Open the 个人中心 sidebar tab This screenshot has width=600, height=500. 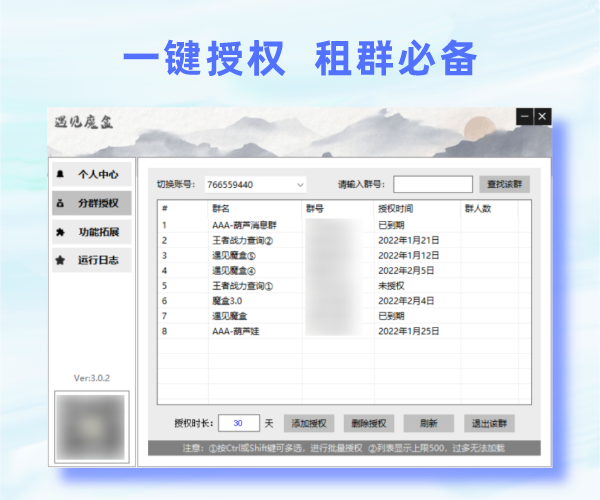(x=92, y=174)
